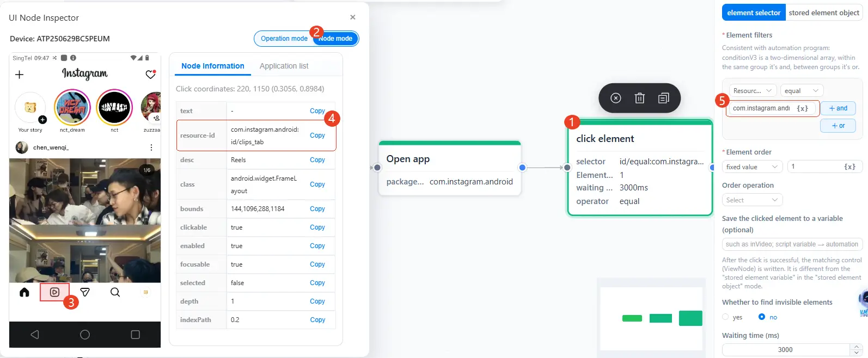Image resolution: width=868 pixels, height=358 pixels.
Task: Open the 'fixed value' Element order dropdown
Action: (x=753, y=166)
